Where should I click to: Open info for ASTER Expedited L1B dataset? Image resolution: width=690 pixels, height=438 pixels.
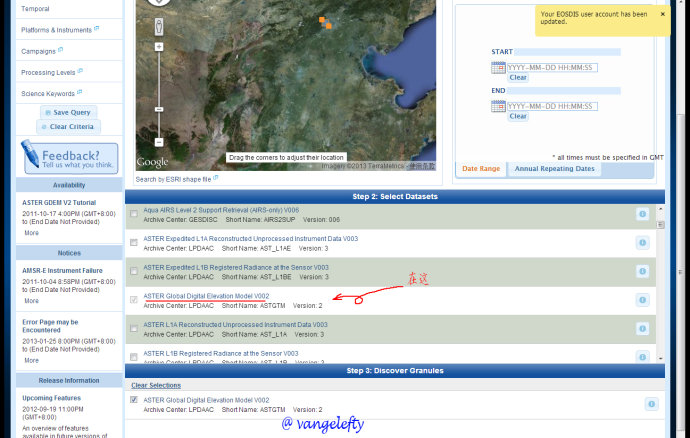tap(642, 271)
